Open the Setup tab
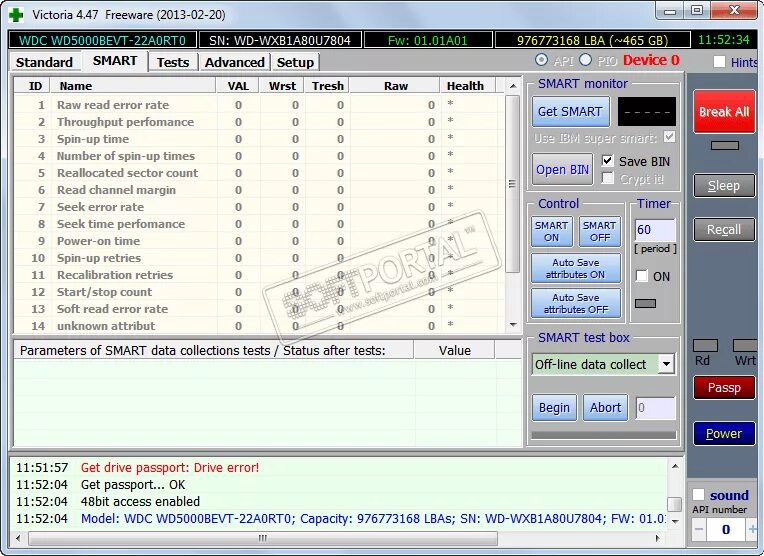The image size is (764, 556). [x=295, y=62]
